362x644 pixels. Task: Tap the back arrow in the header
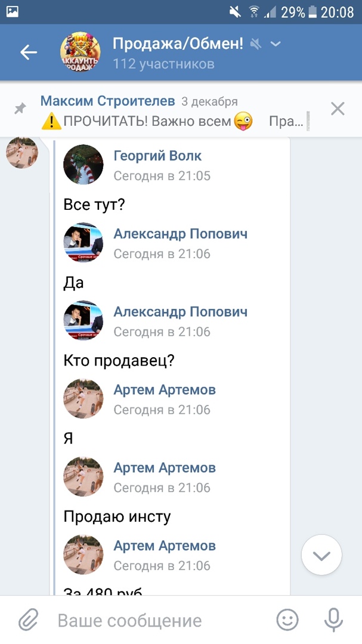pos(29,52)
